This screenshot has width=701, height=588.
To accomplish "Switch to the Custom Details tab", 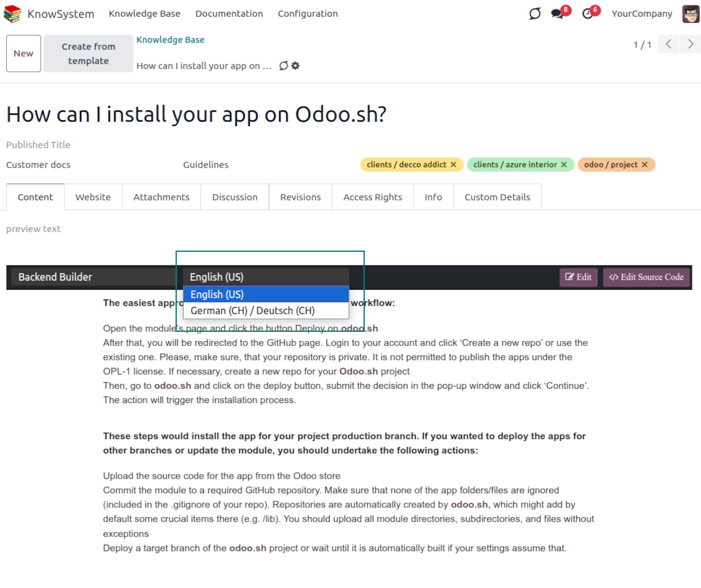I will [497, 197].
